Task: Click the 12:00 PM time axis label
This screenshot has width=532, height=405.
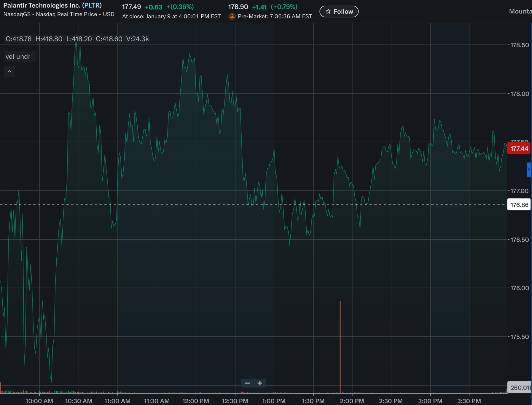Action: [x=196, y=401]
